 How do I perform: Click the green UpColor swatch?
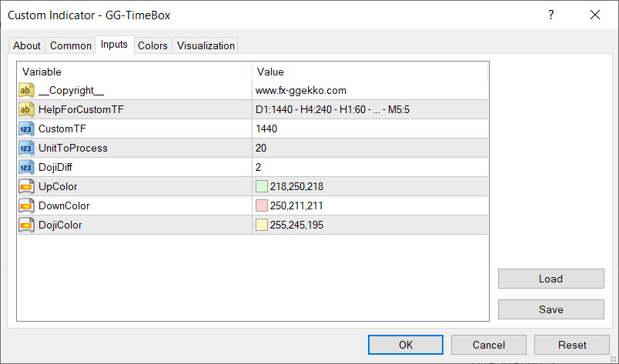pos(262,186)
